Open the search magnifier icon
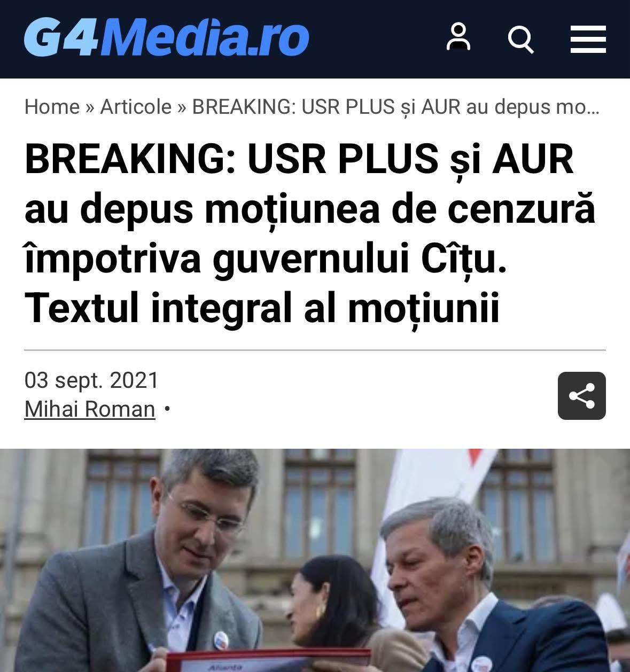Screen dimensions: 630x672 [x=521, y=39]
